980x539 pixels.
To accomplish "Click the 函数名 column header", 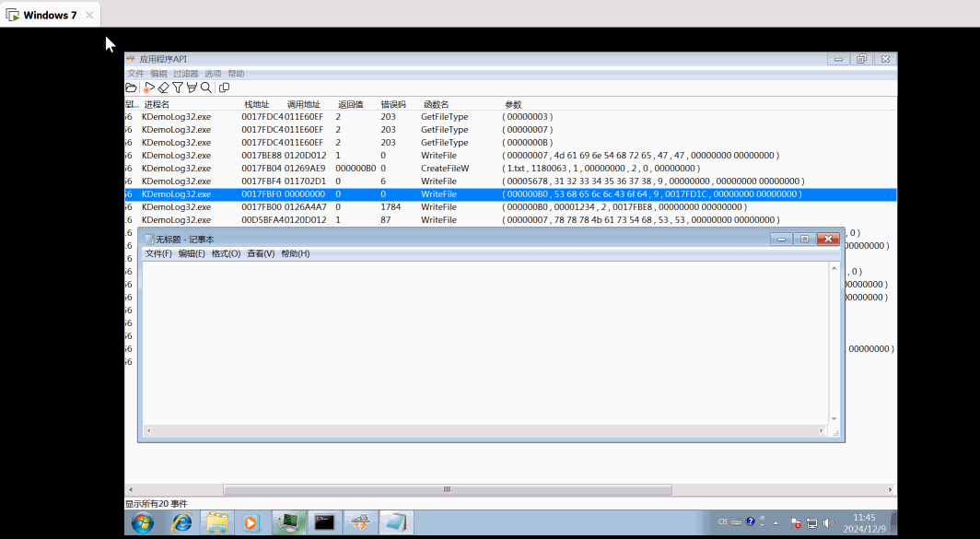I will 437,104.
